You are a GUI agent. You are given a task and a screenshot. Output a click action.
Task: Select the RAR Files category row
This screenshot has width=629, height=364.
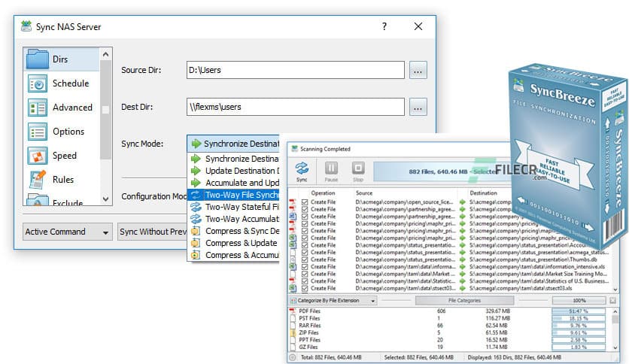pos(449,326)
